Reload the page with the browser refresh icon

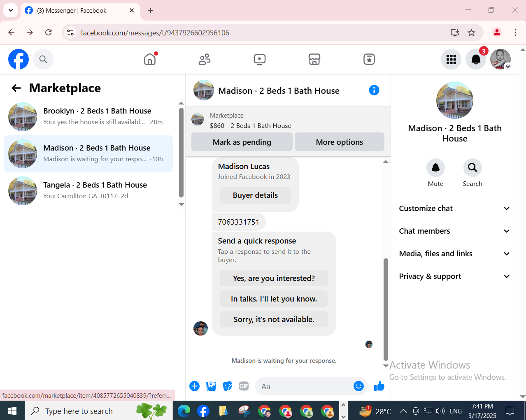point(48,32)
